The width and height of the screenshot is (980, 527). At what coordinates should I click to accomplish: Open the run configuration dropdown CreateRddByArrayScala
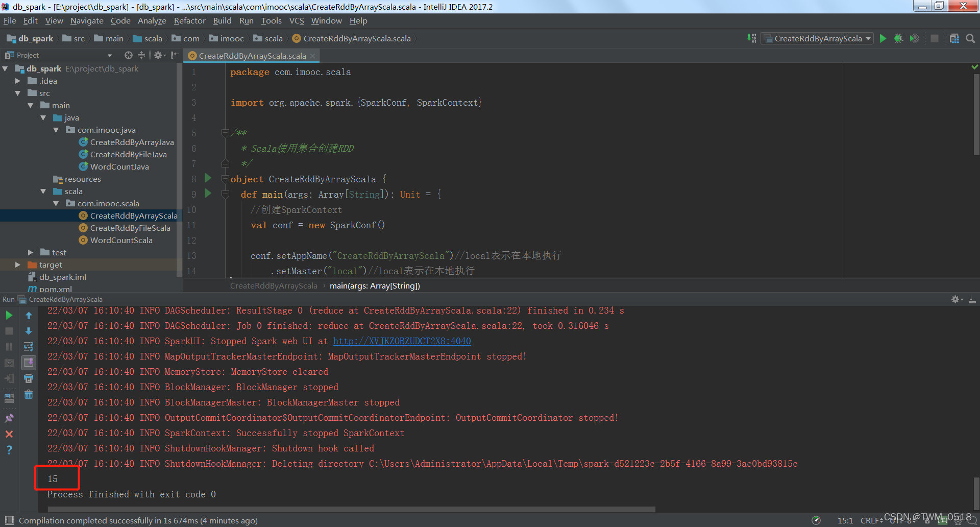pyautogui.click(x=817, y=39)
